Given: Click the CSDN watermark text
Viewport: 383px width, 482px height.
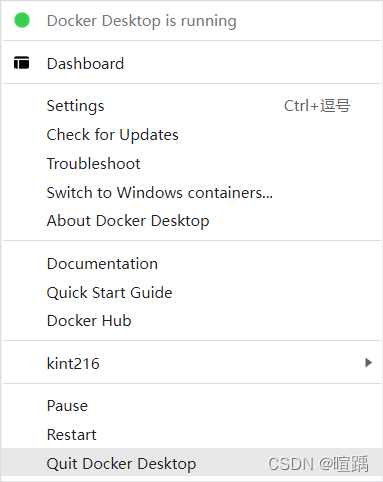Looking at the screenshot, I should 318,464.
